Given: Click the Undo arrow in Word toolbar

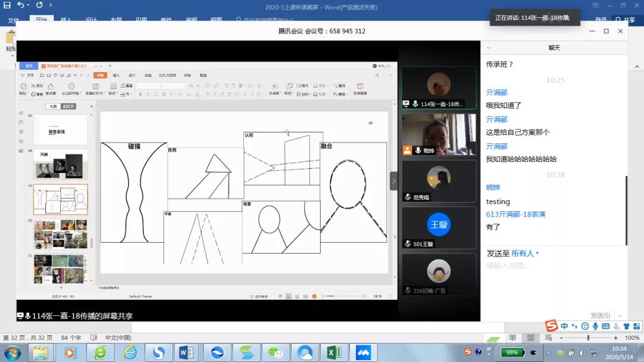Looking at the screenshot, I should (20, 5).
